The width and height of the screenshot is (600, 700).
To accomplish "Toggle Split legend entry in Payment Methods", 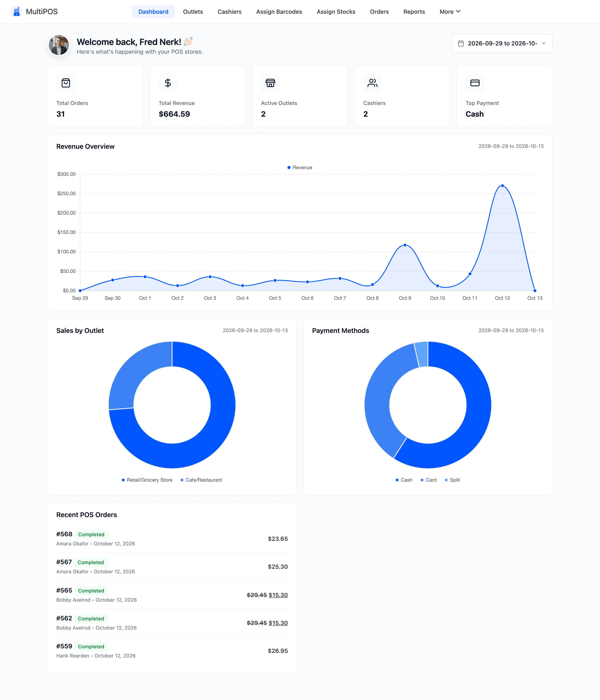I will coord(452,480).
